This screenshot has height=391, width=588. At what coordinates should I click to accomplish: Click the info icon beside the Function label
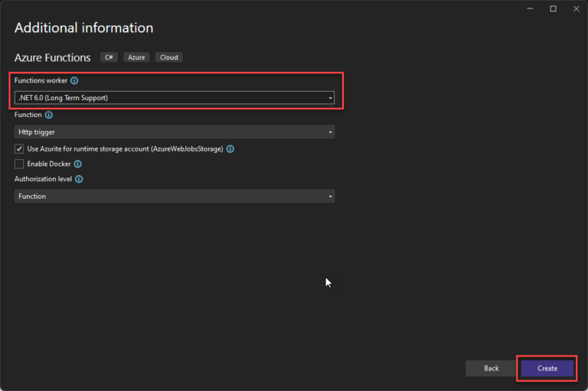click(x=49, y=115)
